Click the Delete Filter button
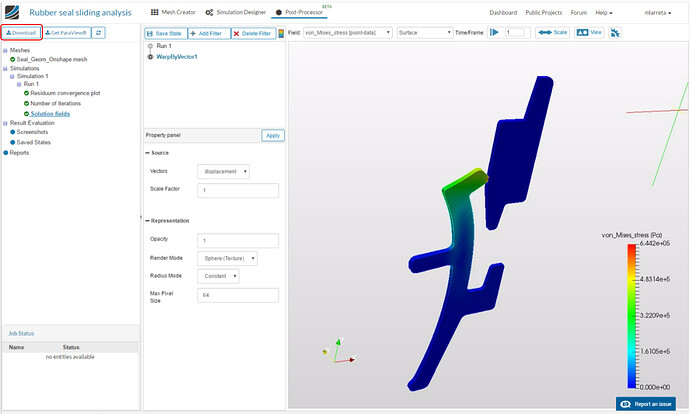690x414 pixels. [x=253, y=33]
